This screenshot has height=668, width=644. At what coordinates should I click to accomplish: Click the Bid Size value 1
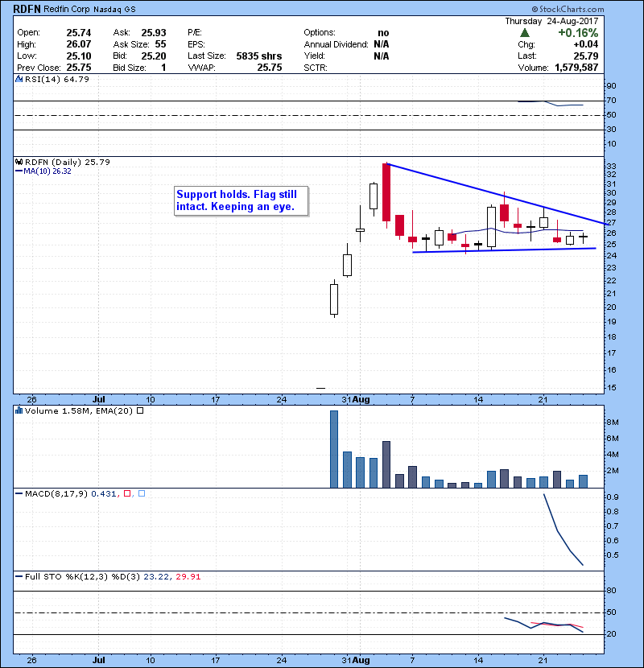(x=163, y=68)
